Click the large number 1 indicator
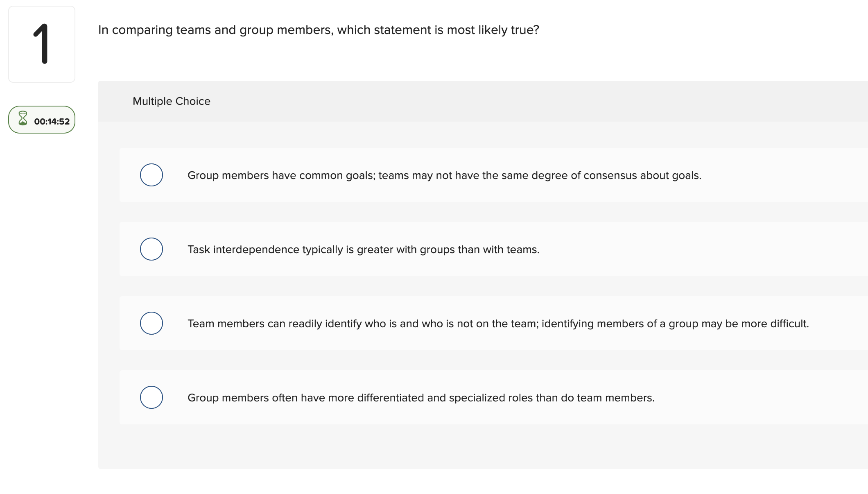The image size is (868, 494). coord(42,43)
